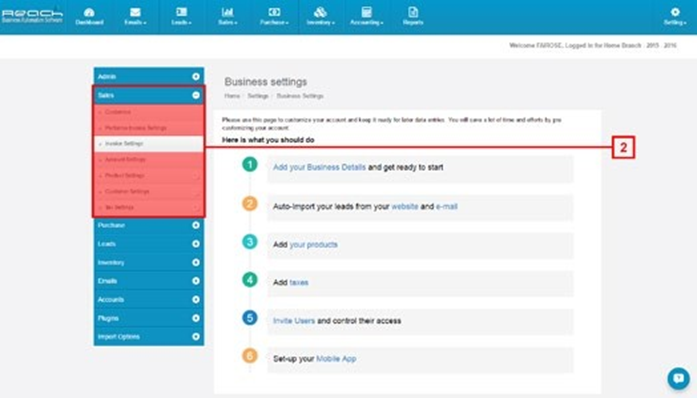
Task: Click the 'Welcome FAIROSE' login status text
Action: click(593, 45)
